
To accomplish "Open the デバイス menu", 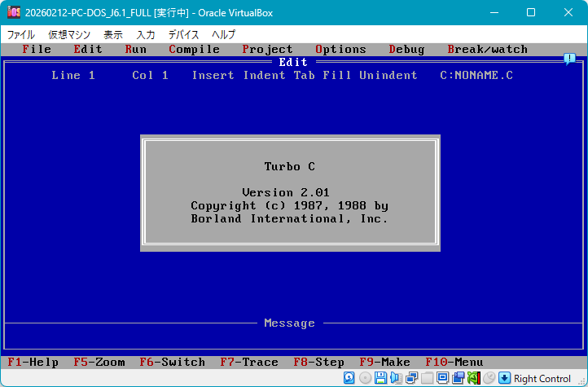I will tap(183, 34).
